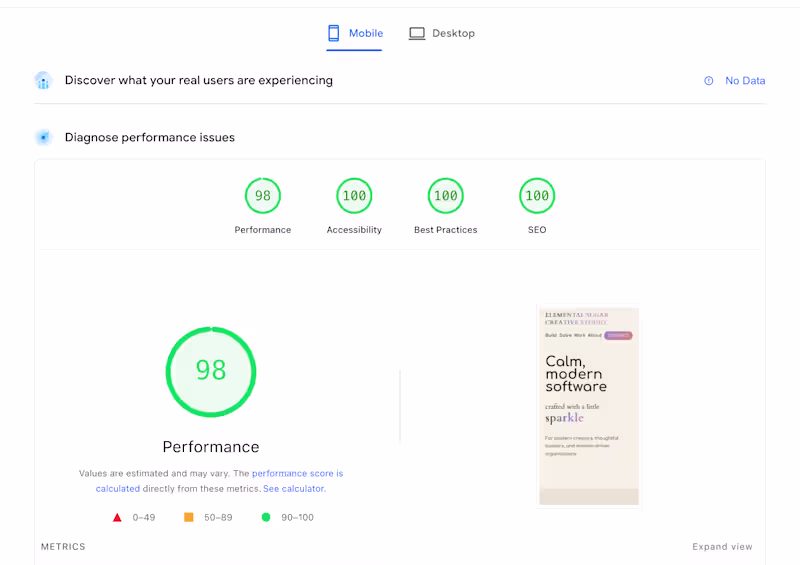
Task: Click the green circle 90–100 legend icon
Action: tap(266, 517)
